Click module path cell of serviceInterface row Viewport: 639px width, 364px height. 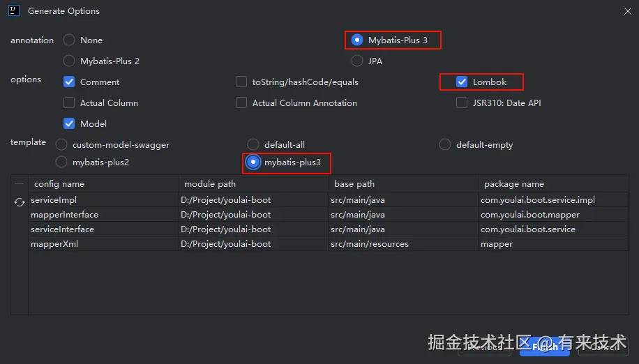click(x=253, y=229)
